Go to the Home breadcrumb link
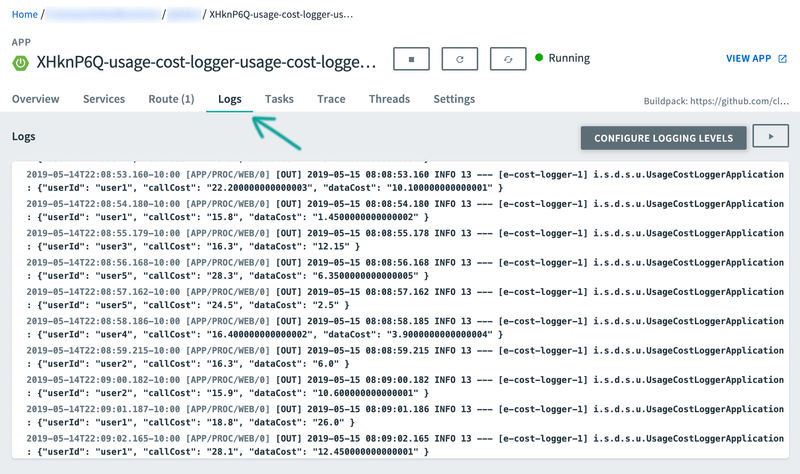Screen dimensions: 800x474 24,14
